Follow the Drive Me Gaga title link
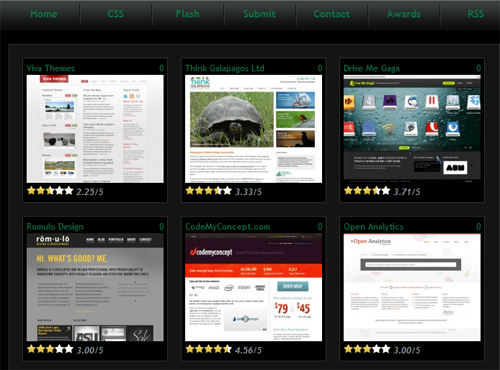This screenshot has height=370, width=500. tap(372, 68)
